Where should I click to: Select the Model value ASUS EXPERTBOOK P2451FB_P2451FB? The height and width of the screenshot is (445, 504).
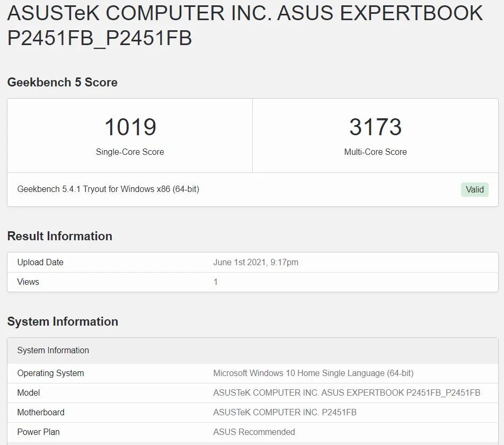pyautogui.click(x=347, y=393)
